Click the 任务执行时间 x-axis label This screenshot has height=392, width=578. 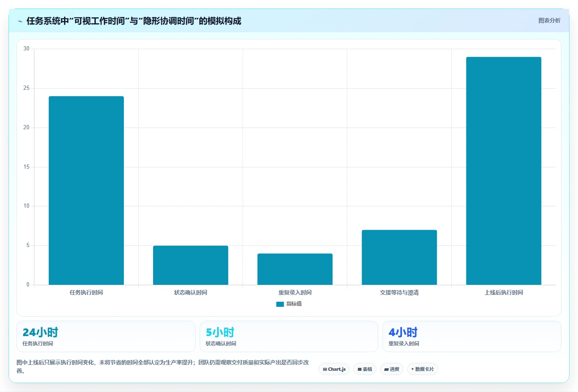[86, 293]
